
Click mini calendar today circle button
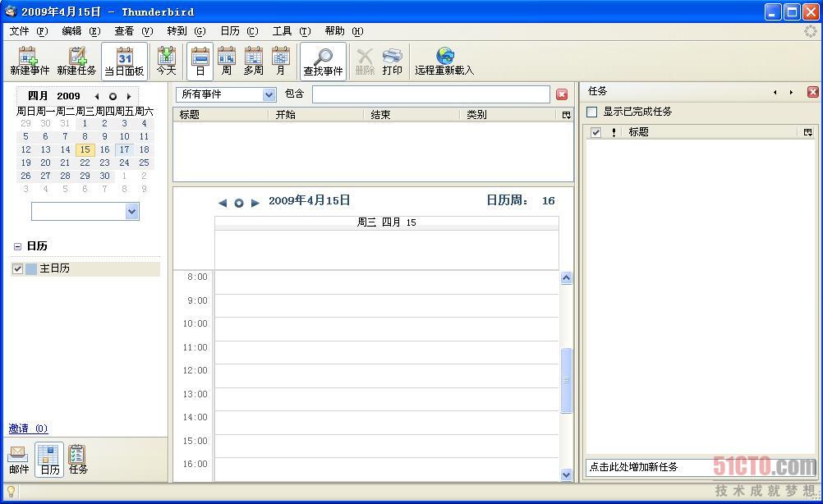(113, 97)
